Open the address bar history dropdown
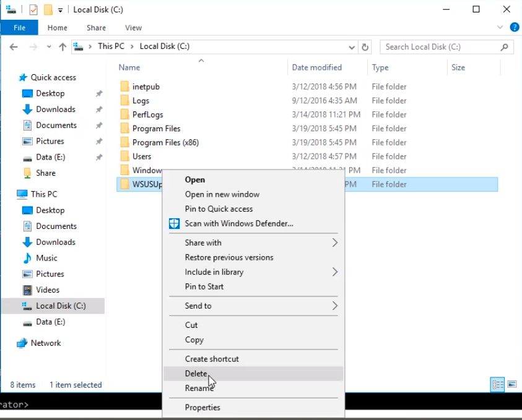522x420 pixels. pyautogui.click(x=352, y=47)
